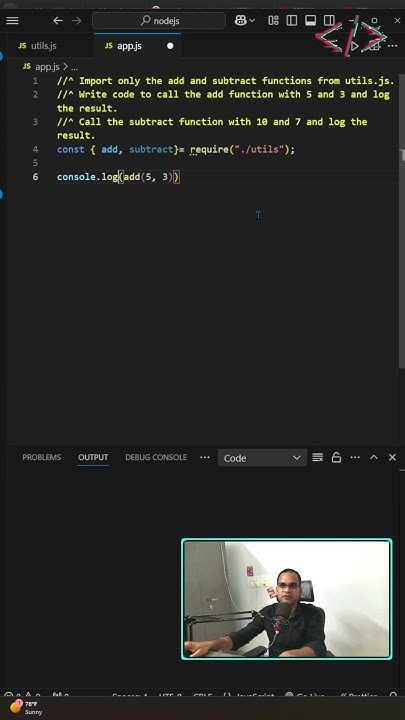Screen dimensions: 405x720
Task: Click the subtract identifier in line 4
Action: (x=151, y=149)
